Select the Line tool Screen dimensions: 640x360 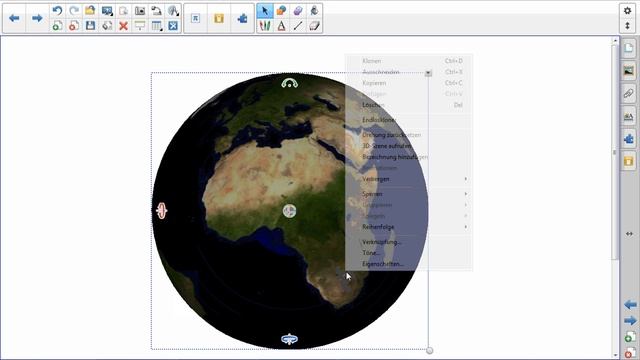pos(298,26)
